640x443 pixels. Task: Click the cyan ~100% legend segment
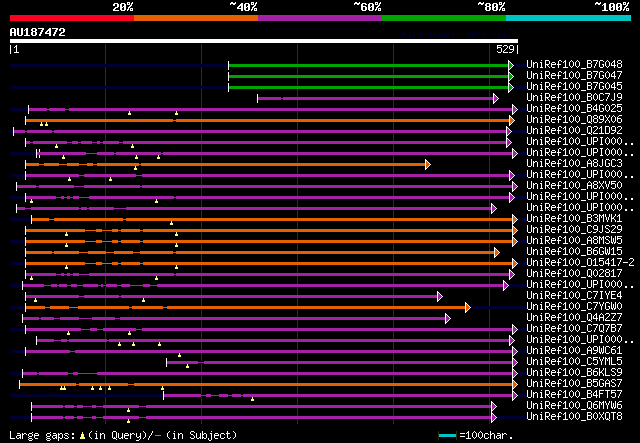point(569,18)
